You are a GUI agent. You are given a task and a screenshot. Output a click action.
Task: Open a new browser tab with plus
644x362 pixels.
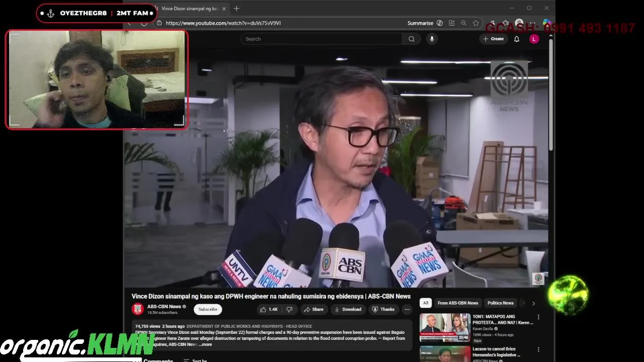pyautogui.click(x=236, y=9)
